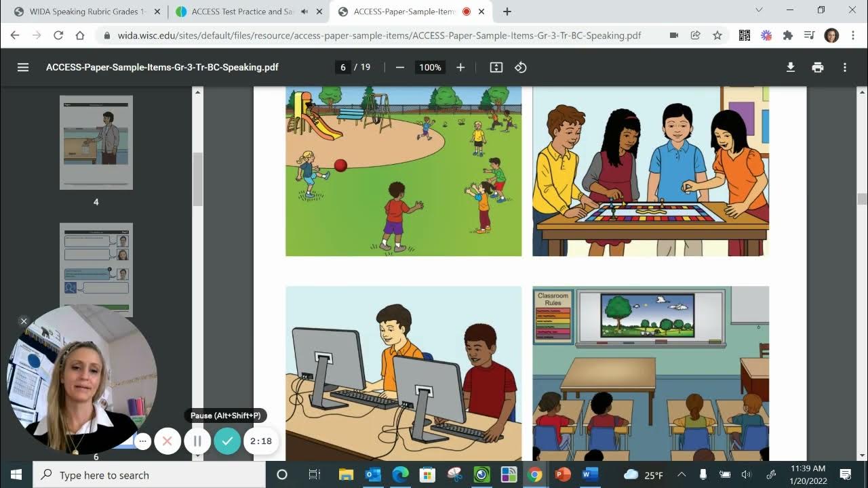
Task: Close the ACCESS Test Practice tab
Action: click(x=319, y=12)
